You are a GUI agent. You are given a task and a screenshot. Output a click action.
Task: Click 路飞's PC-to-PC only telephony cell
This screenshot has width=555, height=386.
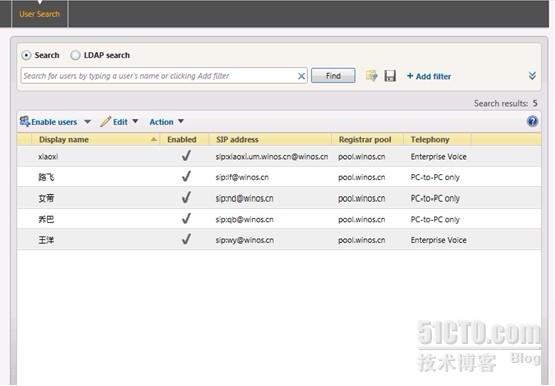435,177
